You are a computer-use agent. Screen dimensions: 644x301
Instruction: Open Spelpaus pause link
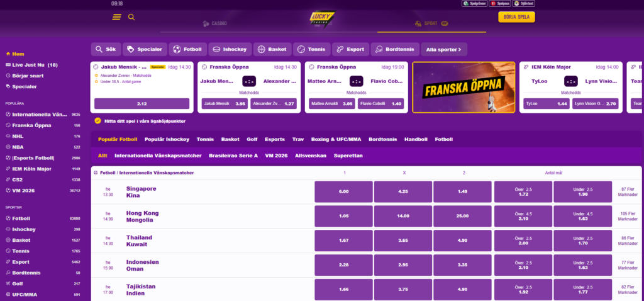500,3
